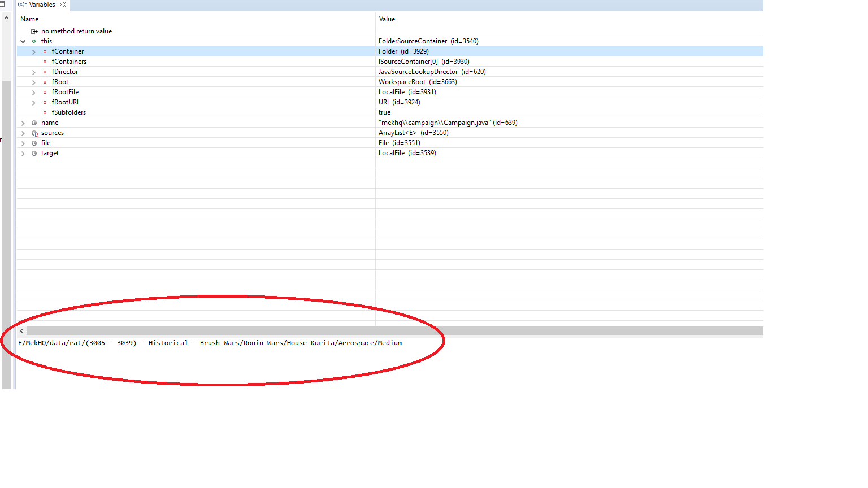Screen dimensions: 868x488
Task: Select the fDirector variable row
Action: (x=64, y=72)
